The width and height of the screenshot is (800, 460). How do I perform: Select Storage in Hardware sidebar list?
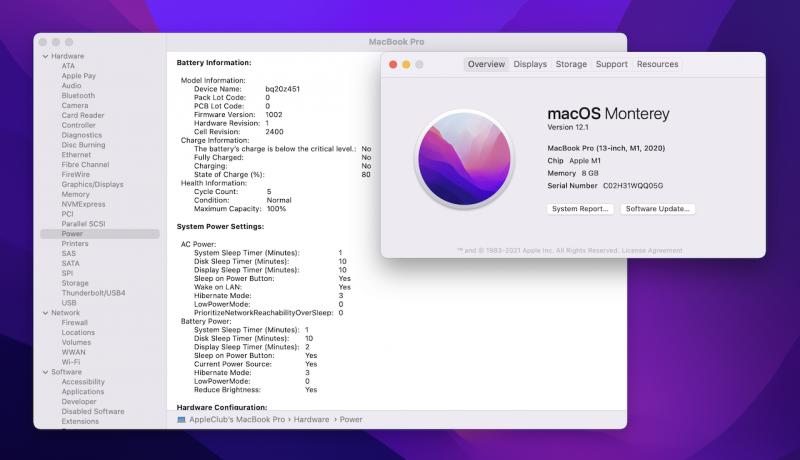click(75, 283)
